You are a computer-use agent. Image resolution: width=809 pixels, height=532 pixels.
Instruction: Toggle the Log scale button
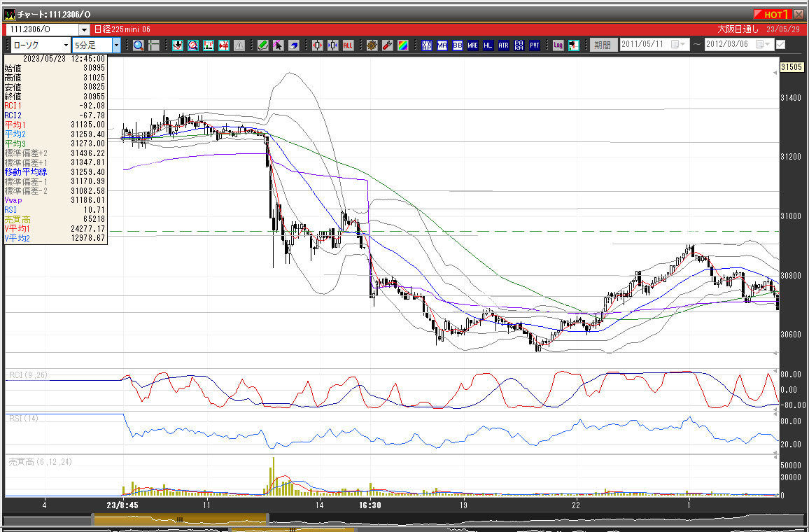pos(558,45)
